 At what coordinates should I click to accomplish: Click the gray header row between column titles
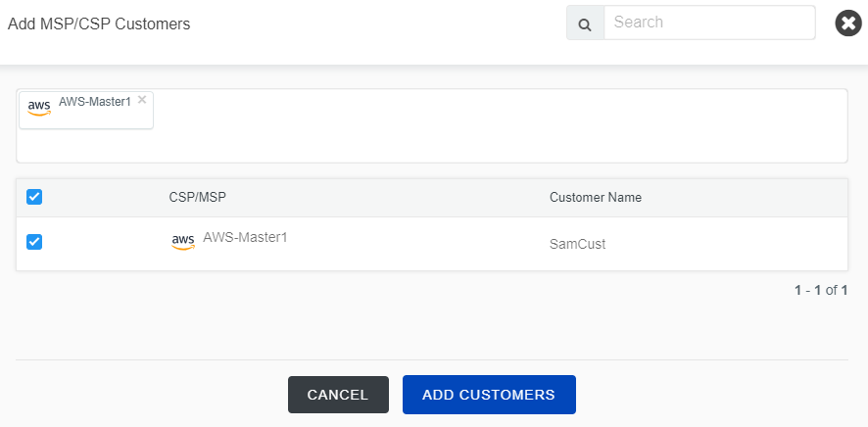(392, 197)
